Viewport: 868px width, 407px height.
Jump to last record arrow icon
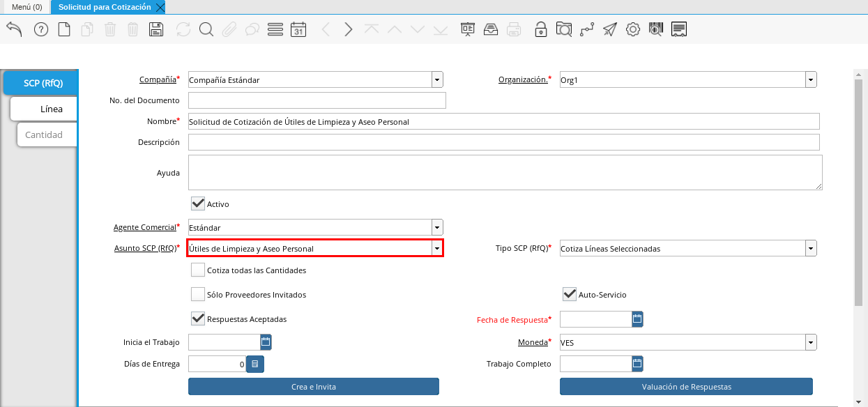(x=441, y=29)
